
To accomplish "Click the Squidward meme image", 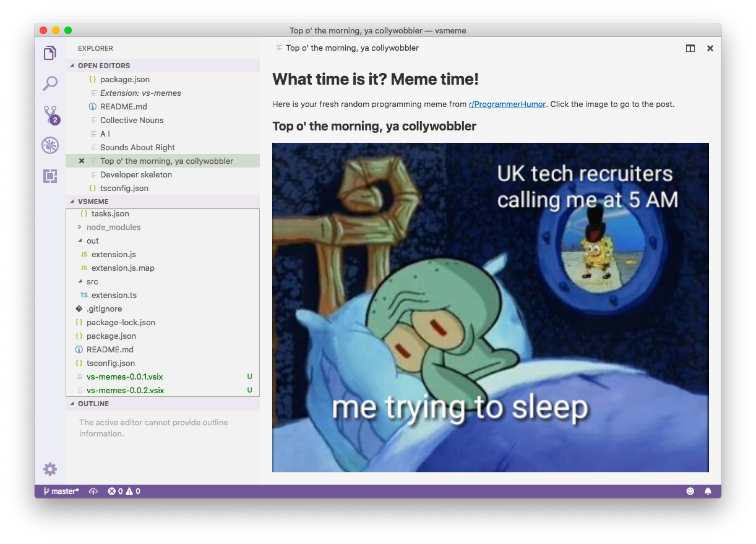I will pos(491,307).
